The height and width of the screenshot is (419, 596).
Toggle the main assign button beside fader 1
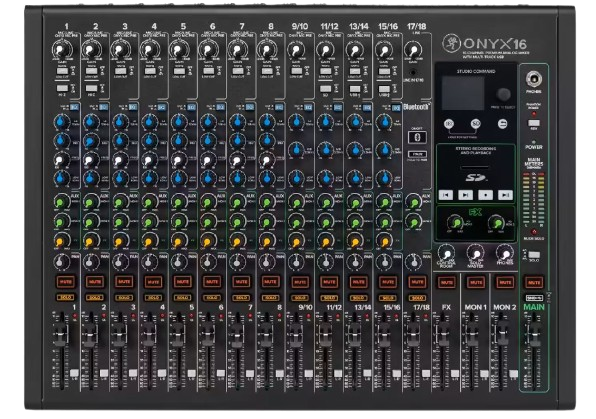(74, 373)
